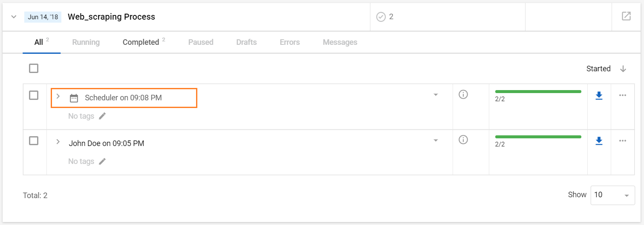Open more options for John Doe run
644x225 pixels.
(x=623, y=140)
